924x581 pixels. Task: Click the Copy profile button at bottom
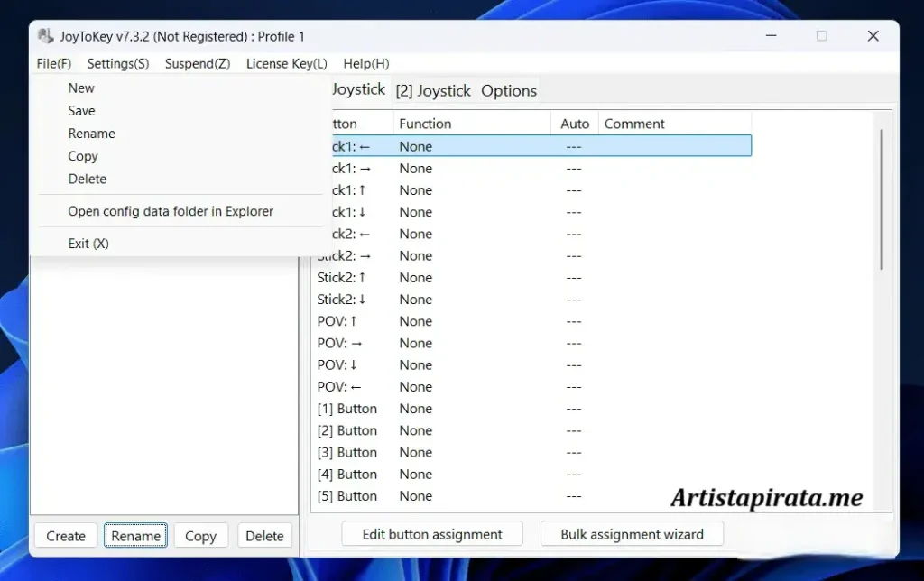pyautogui.click(x=201, y=536)
